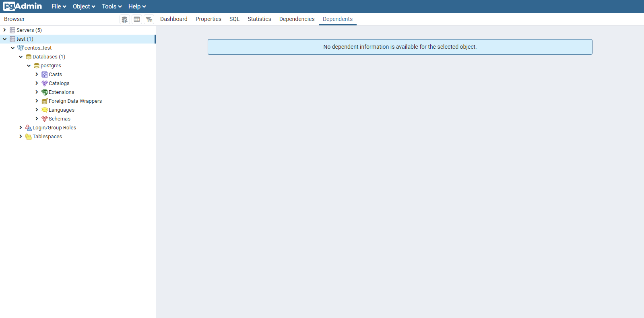The height and width of the screenshot is (318, 644).
Task: Switch to the Statistics tab
Action: coord(259,19)
